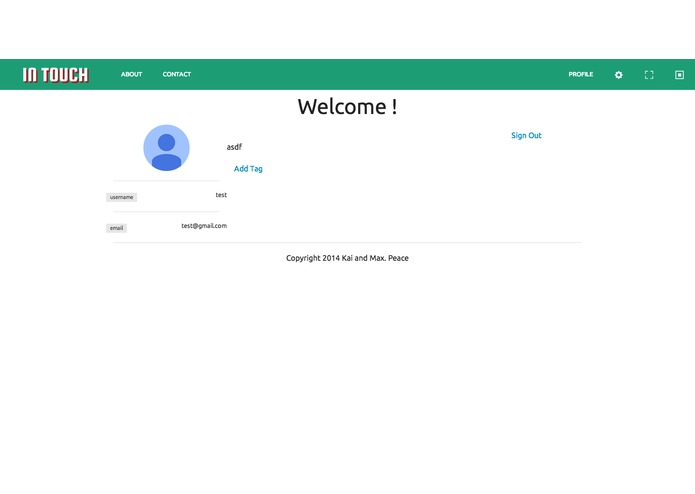The image size is (695, 494).
Task: Open the settings gear icon
Action: [x=618, y=75]
